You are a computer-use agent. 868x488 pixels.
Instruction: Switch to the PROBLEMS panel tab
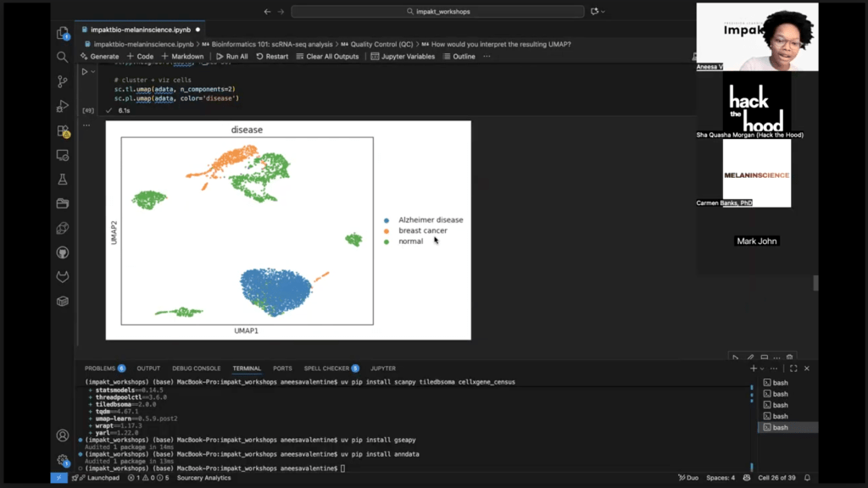100,369
